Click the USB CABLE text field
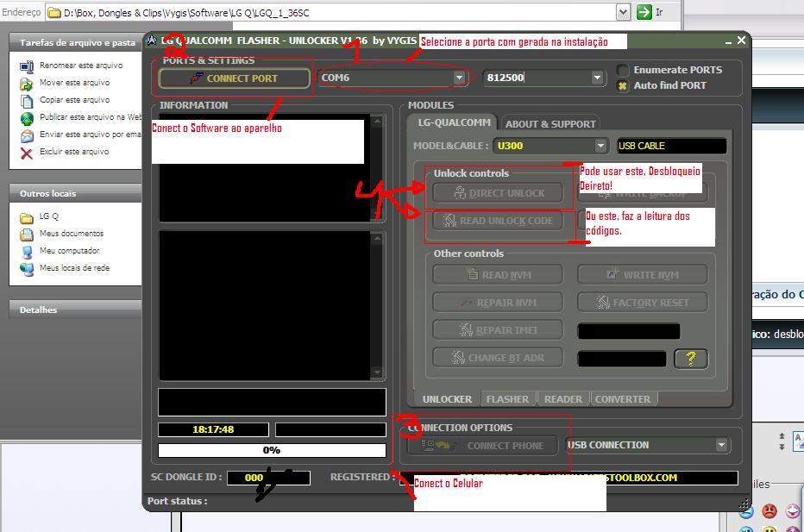This screenshot has width=804, height=532. (x=671, y=146)
